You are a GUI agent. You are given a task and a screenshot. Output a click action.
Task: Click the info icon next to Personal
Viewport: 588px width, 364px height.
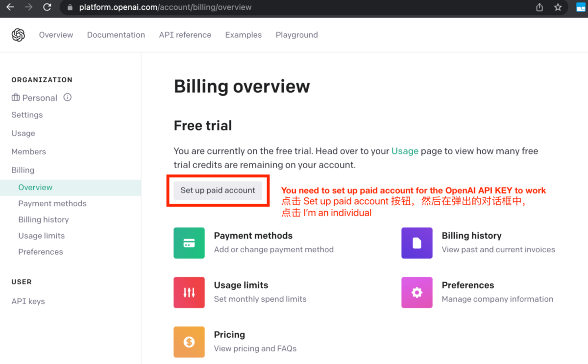68,97
